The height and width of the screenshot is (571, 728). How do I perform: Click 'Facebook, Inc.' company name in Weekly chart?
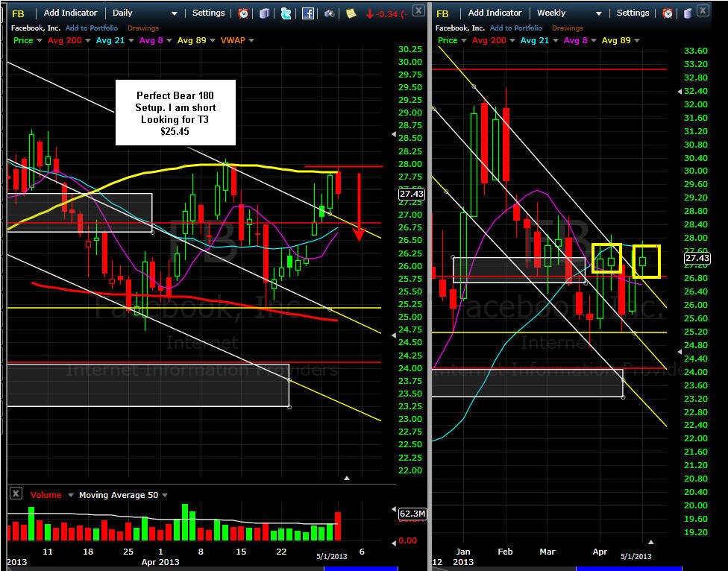[x=460, y=28]
